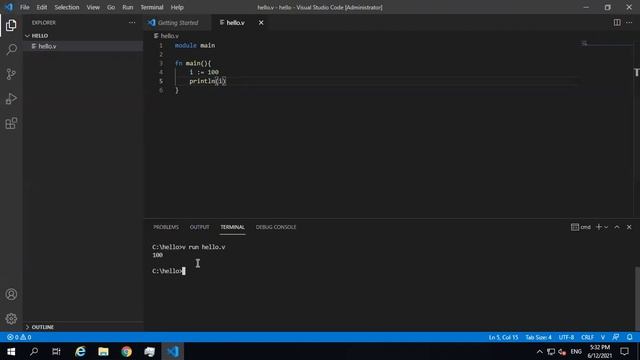Split the editor to the right

tap(617, 22)
